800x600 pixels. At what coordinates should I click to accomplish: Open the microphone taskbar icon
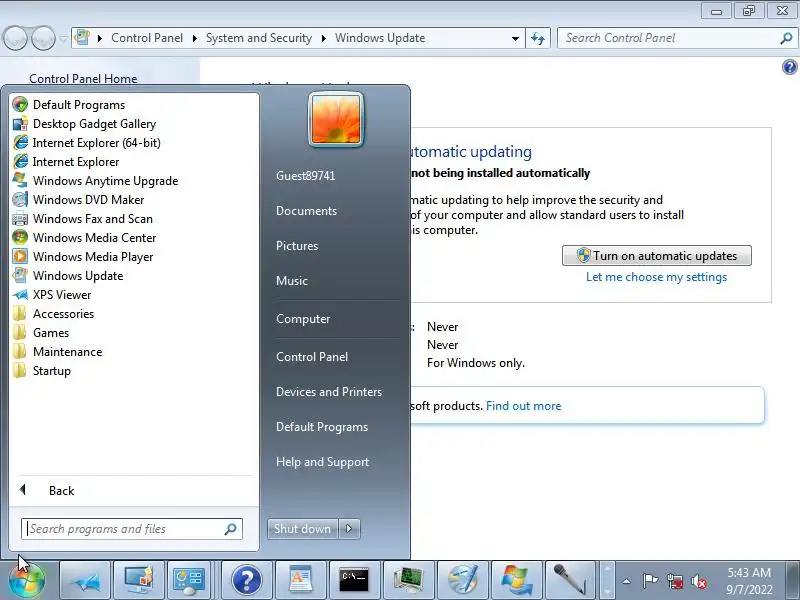tap(570, 581)
